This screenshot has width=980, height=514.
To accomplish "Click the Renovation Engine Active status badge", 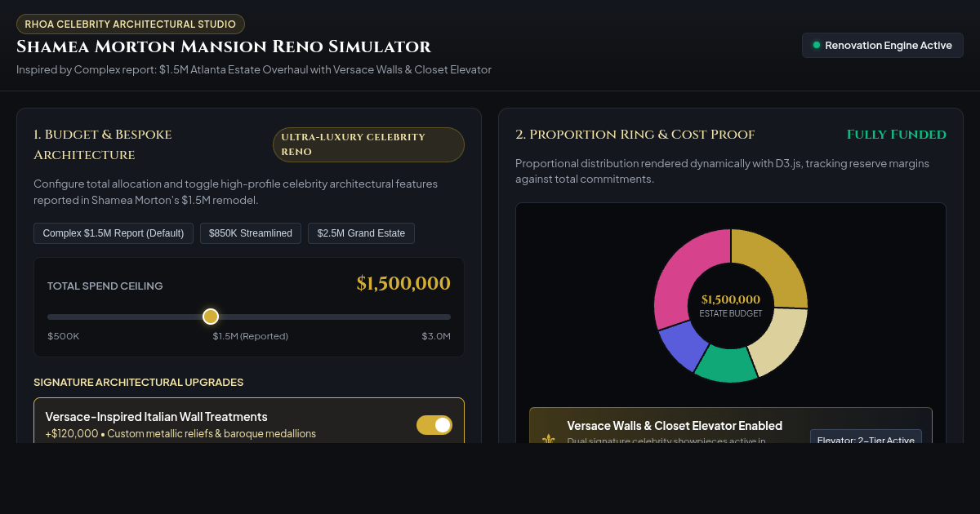I will click(x=883, y=46).
